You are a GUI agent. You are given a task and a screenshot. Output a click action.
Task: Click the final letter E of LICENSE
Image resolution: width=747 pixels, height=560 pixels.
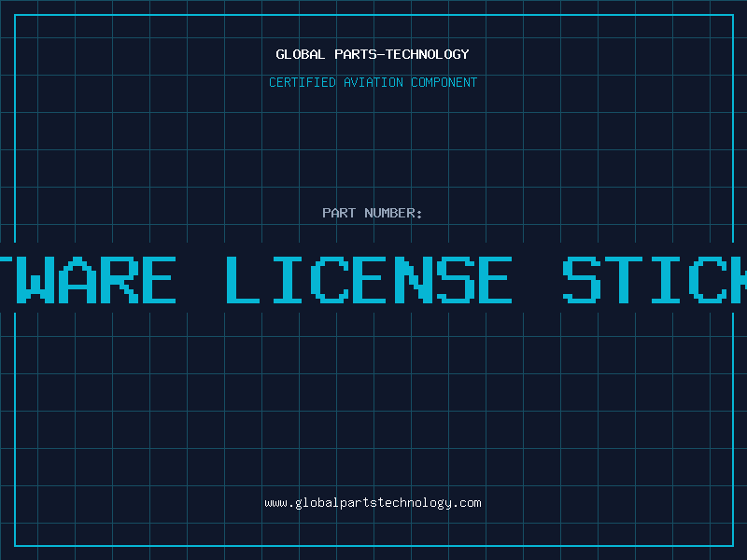(x=495, y=280)
